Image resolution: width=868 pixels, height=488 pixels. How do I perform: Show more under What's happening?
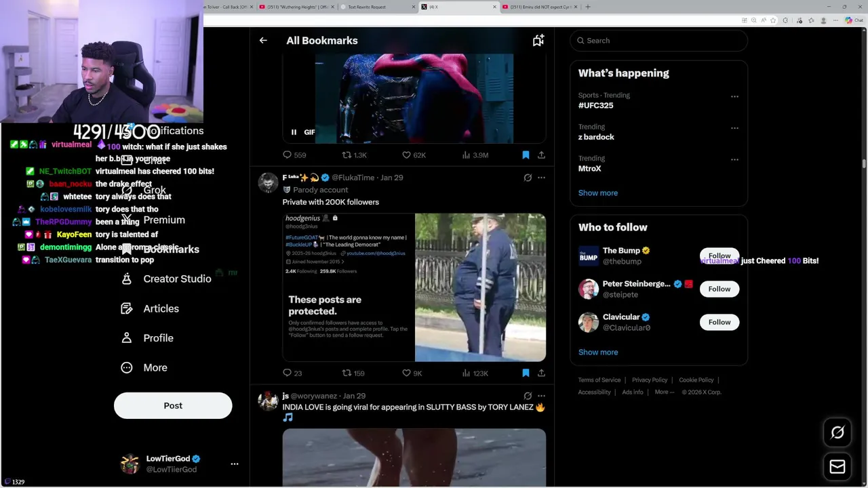(x=598, y=193)
